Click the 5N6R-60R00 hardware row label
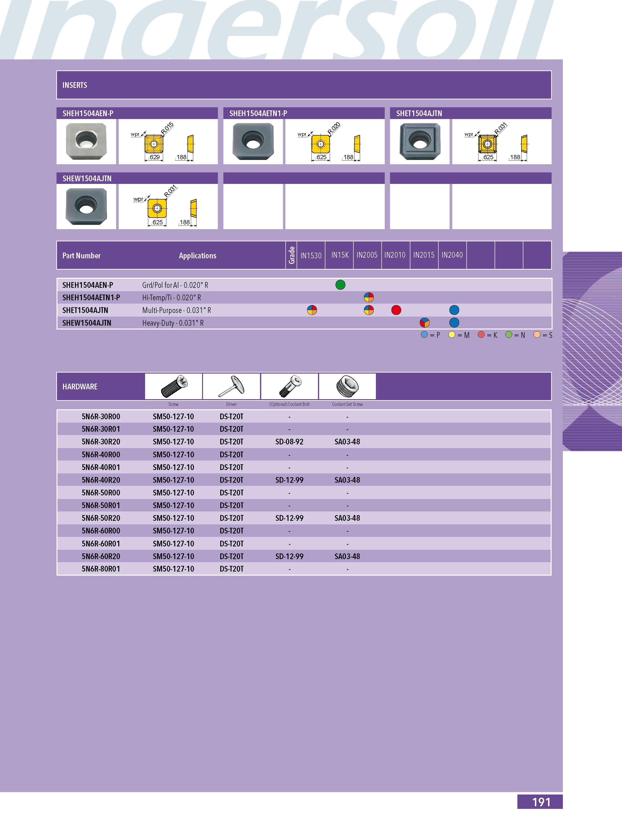The width and height of the screenshot is (622, 840). 101,531
